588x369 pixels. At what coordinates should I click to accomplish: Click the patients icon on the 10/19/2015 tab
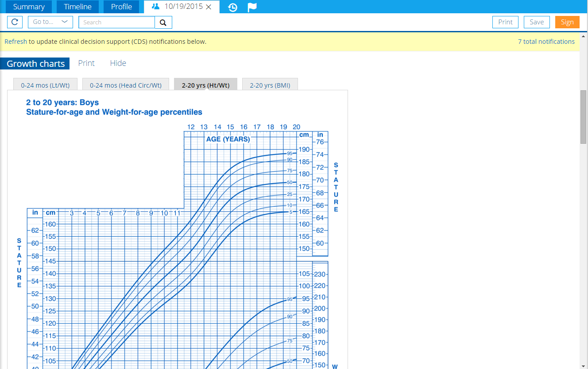[155, 7]
